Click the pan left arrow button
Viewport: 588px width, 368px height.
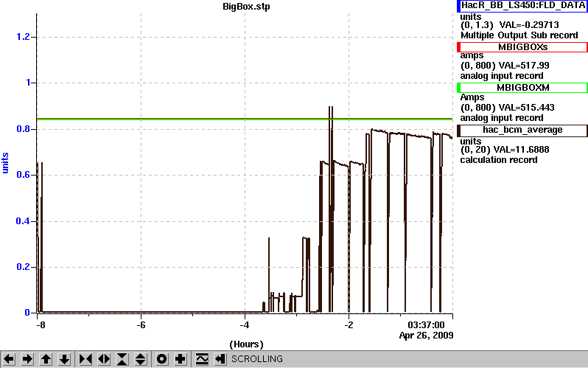9,359
